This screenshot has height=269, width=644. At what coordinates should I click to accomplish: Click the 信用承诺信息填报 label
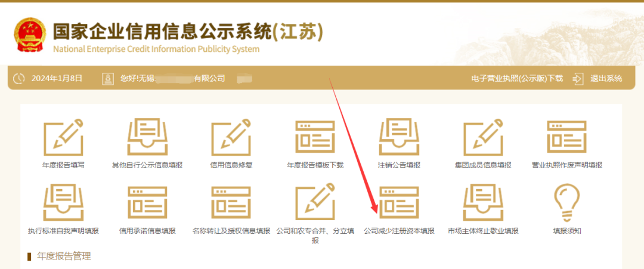point(147,231)
